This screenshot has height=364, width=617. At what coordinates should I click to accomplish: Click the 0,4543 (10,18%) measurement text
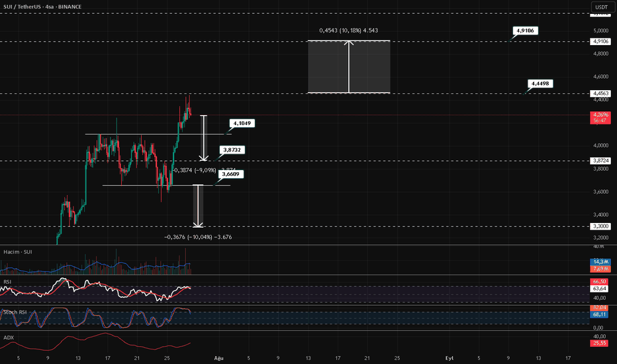[x=349, y=30]
